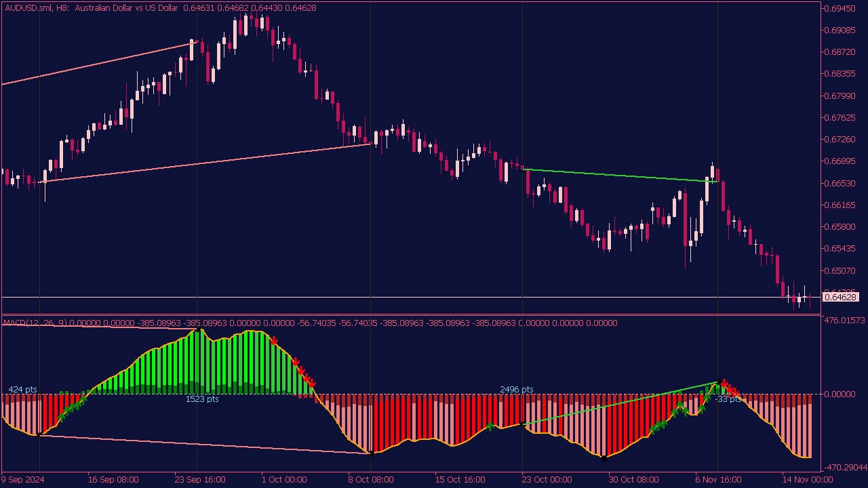
Task: Click the black dot at MACD low on 8 Oct
Action: click(371, 453)
